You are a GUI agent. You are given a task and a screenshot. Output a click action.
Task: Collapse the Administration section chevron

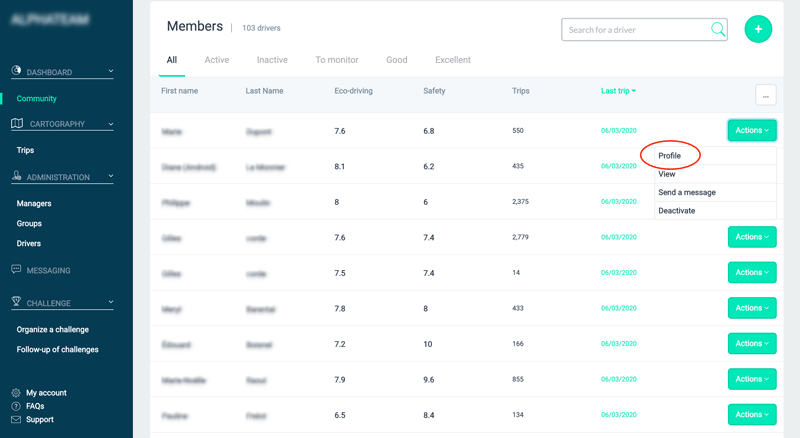(x=111, y=177)
